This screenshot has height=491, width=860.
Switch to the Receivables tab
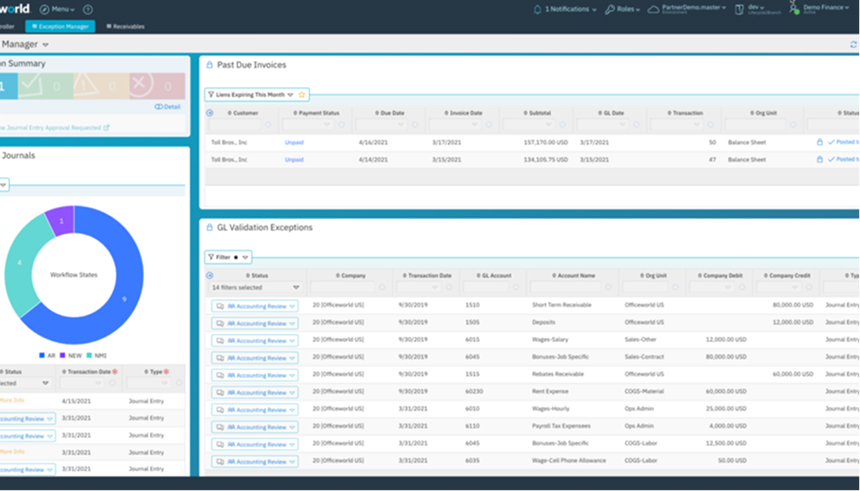coord(125,26)
